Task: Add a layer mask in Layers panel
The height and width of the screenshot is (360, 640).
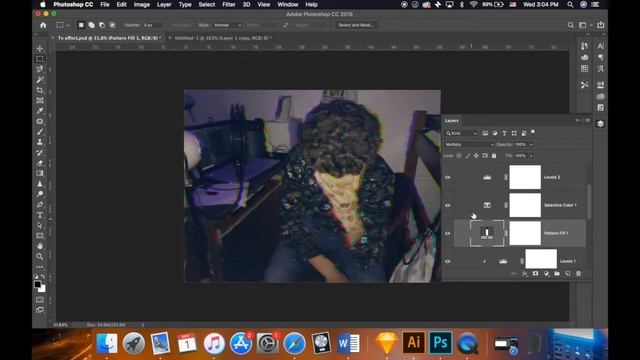Action: tap(535, 274)
